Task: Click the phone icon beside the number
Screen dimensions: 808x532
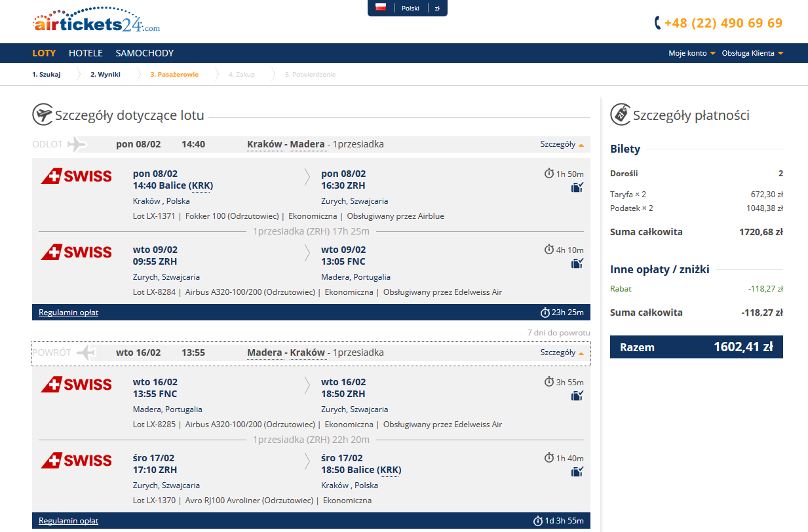Action: (x=657, y=23)
